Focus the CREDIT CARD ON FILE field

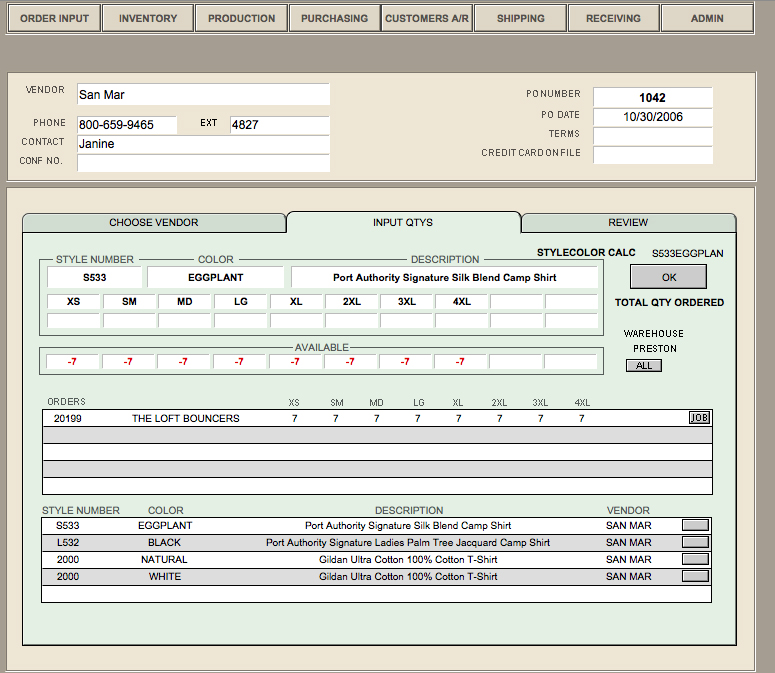pyautogui.click(x=652, y=155)
